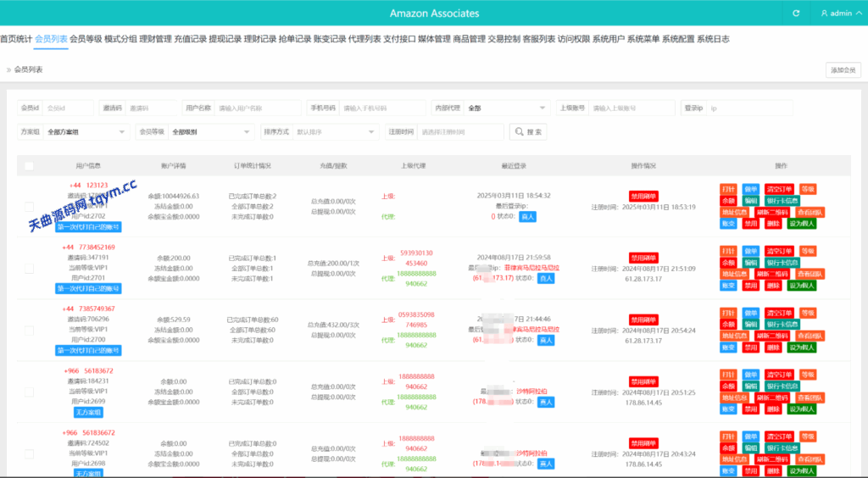Switch to the 抢单记录 tab

295,39
